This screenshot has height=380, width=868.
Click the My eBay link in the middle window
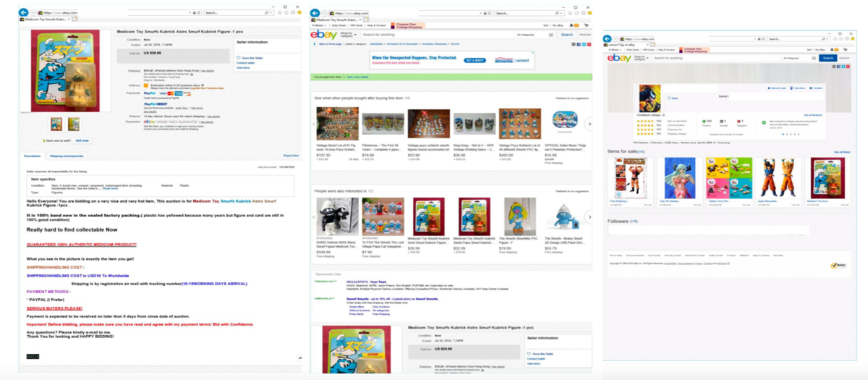coord(557,25)
